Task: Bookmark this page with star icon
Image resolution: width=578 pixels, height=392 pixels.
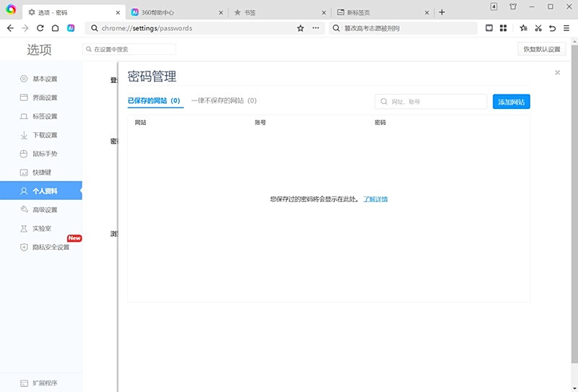Action: tap(301, 28)
